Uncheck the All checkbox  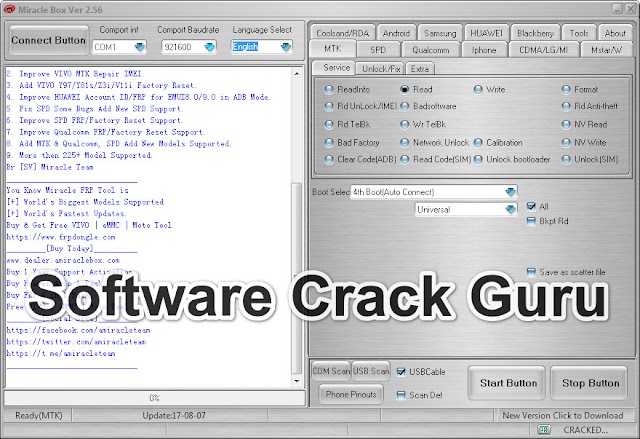531,206
